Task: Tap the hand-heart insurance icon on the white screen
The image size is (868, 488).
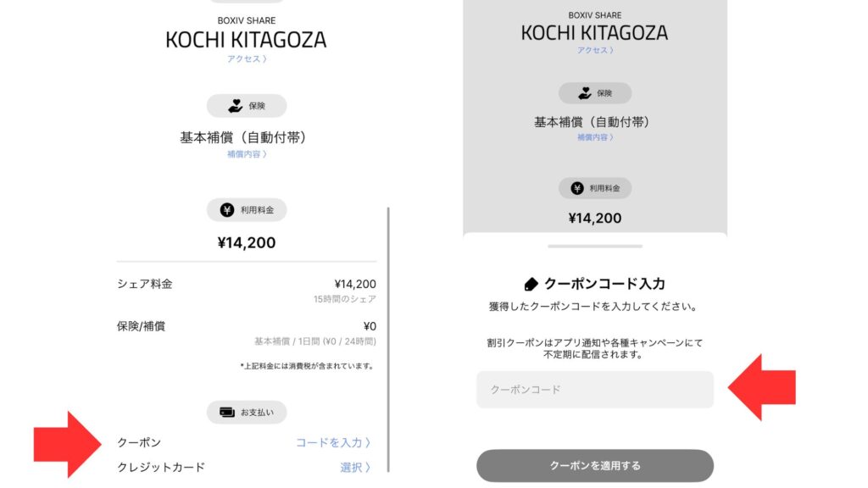Action: (235, 106)
